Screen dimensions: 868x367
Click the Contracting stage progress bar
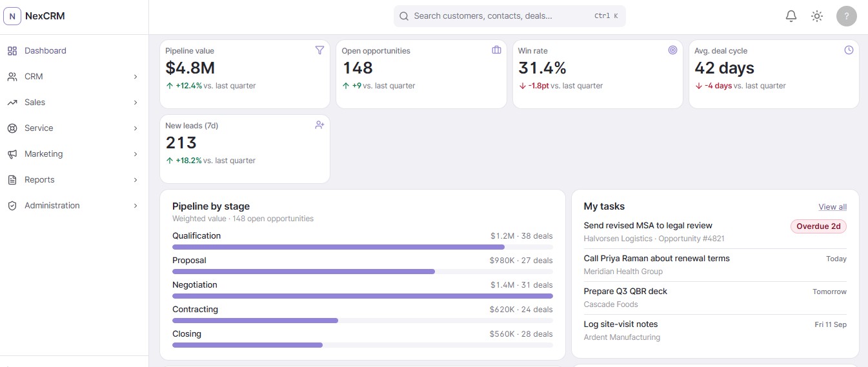(363, 321)
